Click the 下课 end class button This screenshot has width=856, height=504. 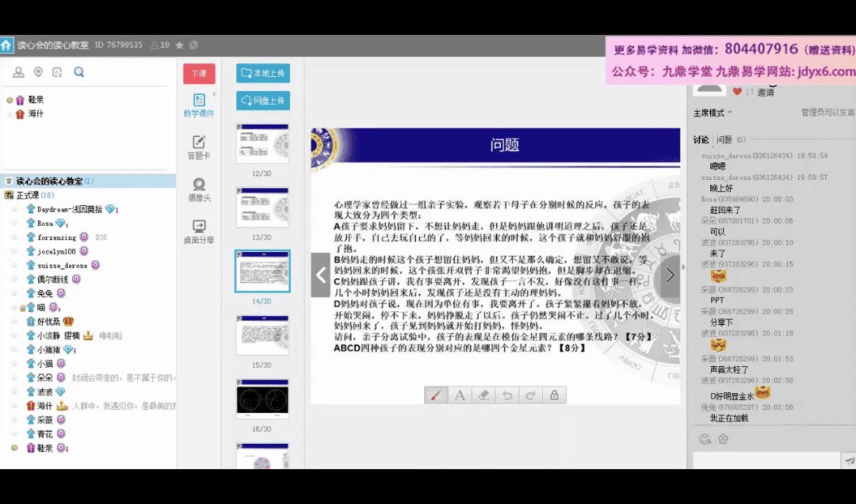(199, 74)
